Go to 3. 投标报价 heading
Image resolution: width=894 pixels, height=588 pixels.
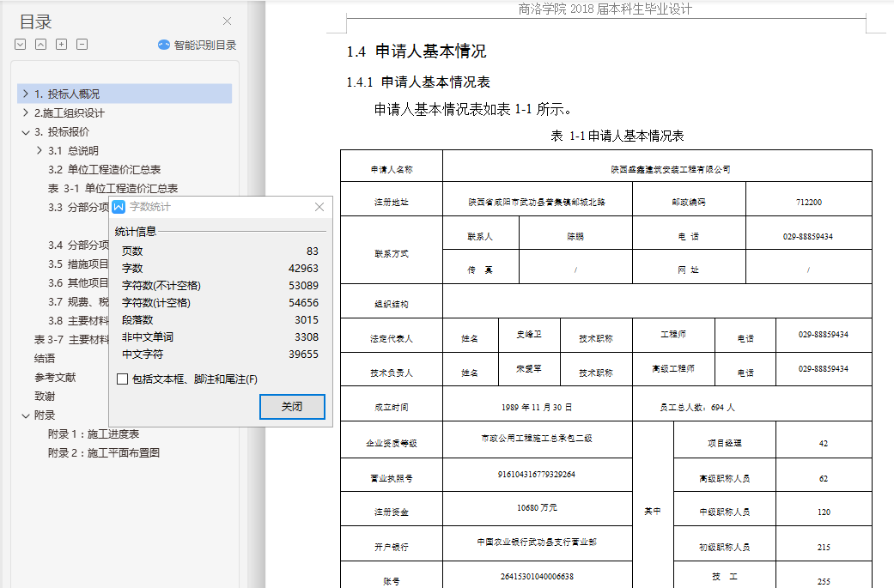[x=62, y=131]
